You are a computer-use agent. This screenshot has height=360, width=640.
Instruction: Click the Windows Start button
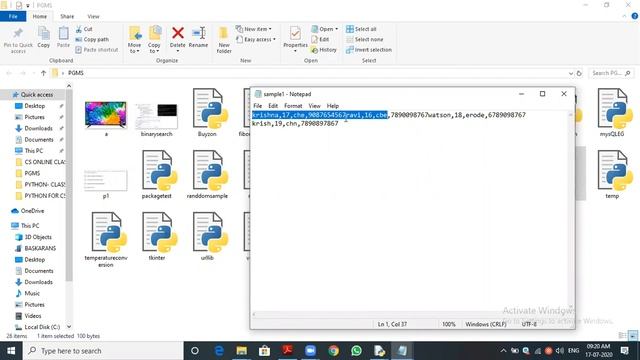[x=11, y=351]
